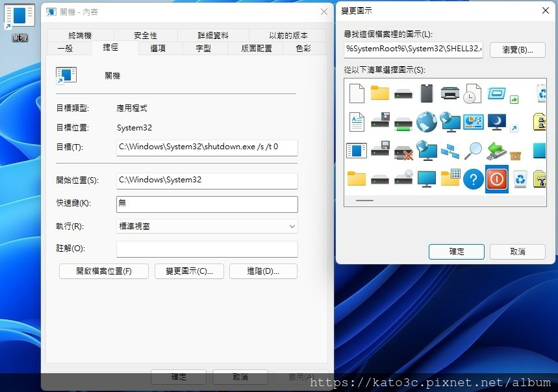Close the 變更圖示 dialog
Image resolution: width=558 pixels, height=392 pixels.
(545, 10)
